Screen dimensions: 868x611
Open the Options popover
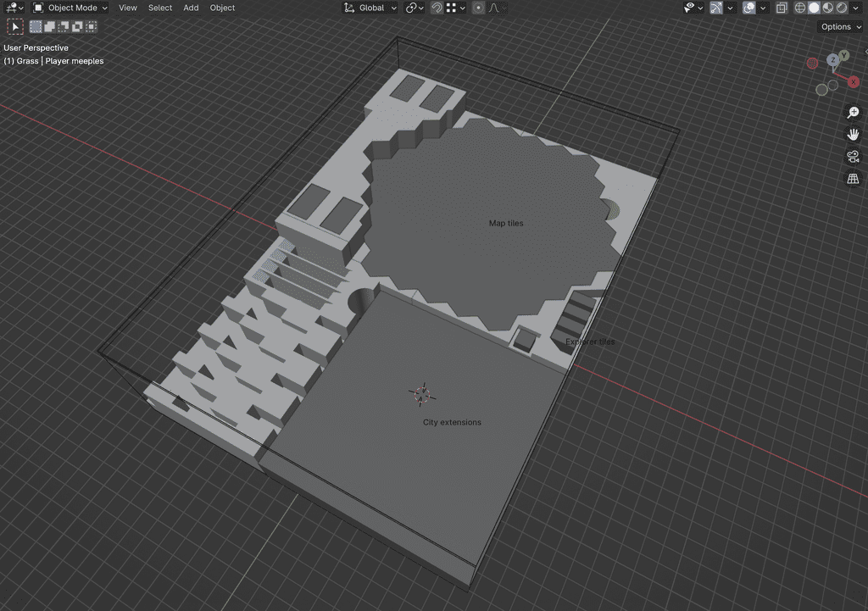pyautogui.click(x=841, y=26)
